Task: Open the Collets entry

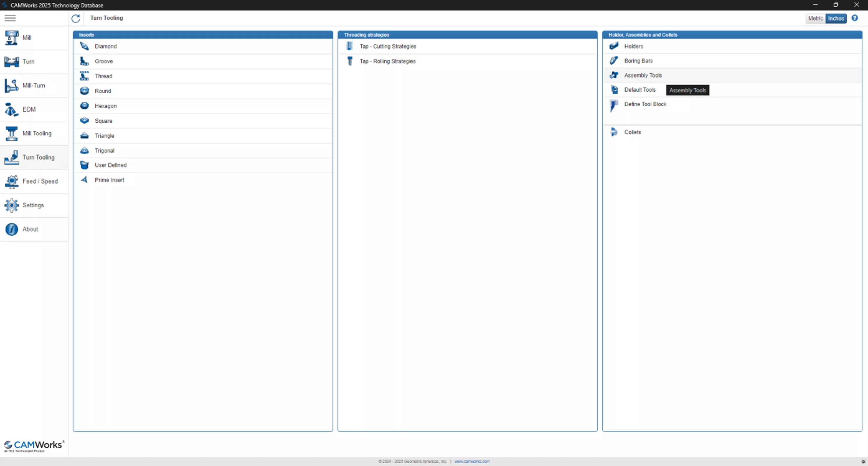Action: click(633, 132)
